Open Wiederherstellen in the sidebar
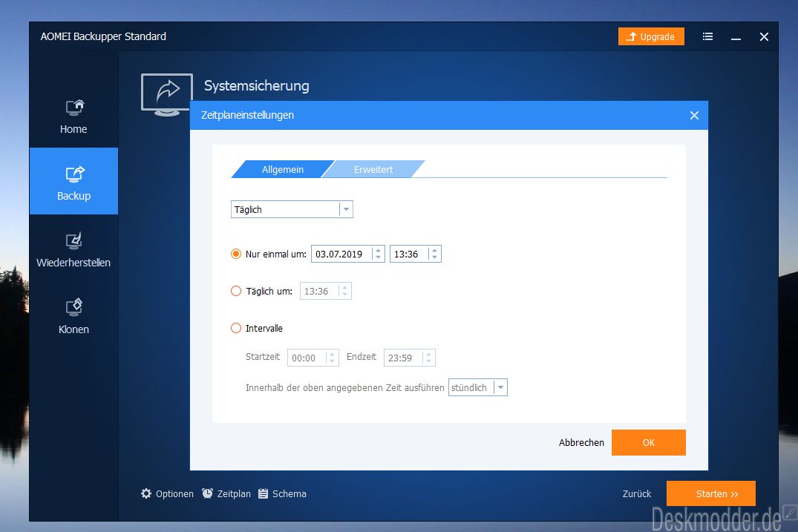Screen dimensions: 798x532 73,249
